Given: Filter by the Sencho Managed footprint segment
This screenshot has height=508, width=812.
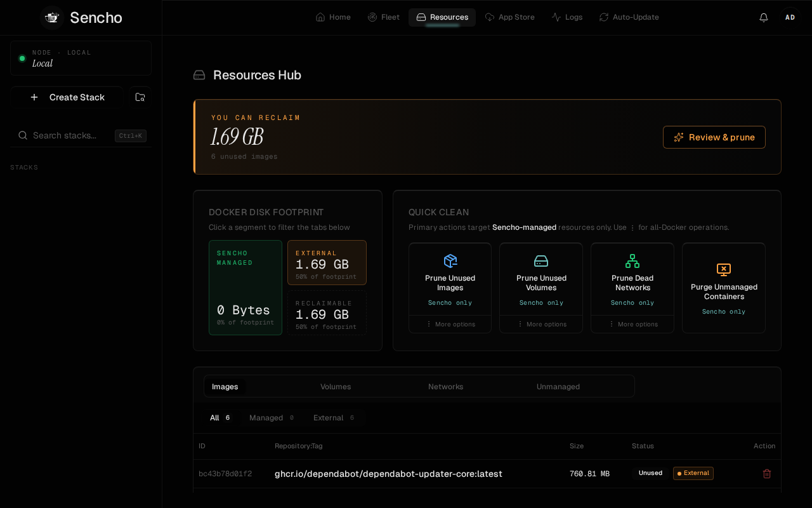Looking at the screenshot, I should tap(246, 288).
